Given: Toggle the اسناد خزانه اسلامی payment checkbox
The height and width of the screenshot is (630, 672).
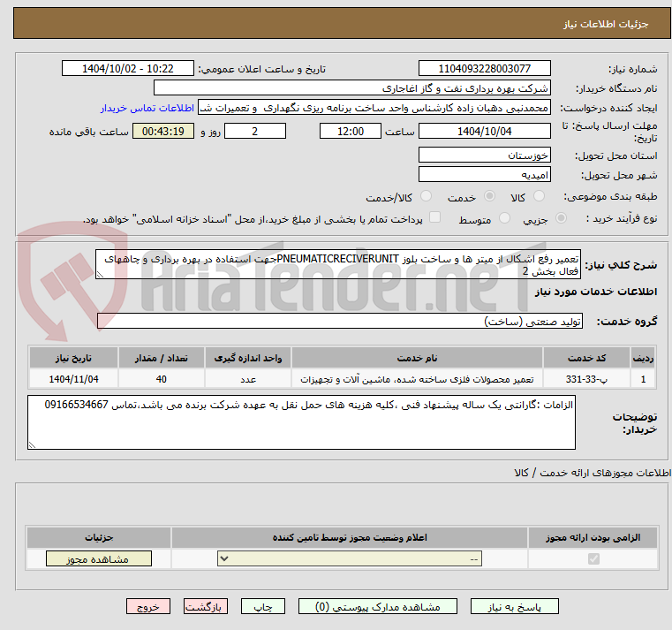Looking at the screenshot, I should [435, 217].
